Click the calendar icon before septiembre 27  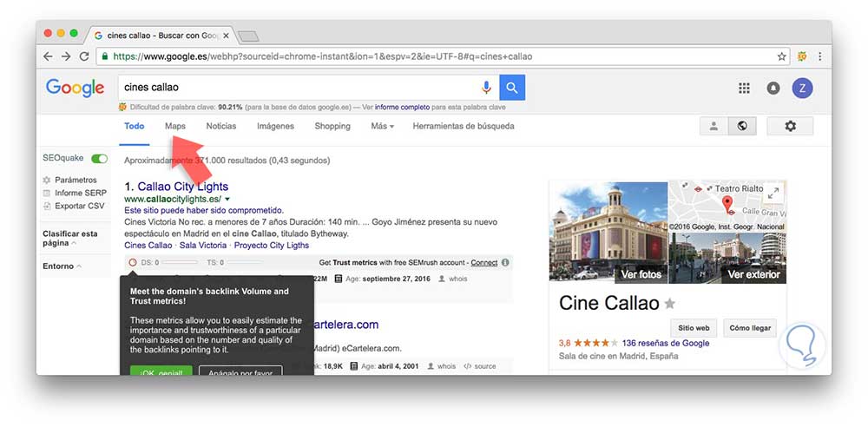[339, 279]
